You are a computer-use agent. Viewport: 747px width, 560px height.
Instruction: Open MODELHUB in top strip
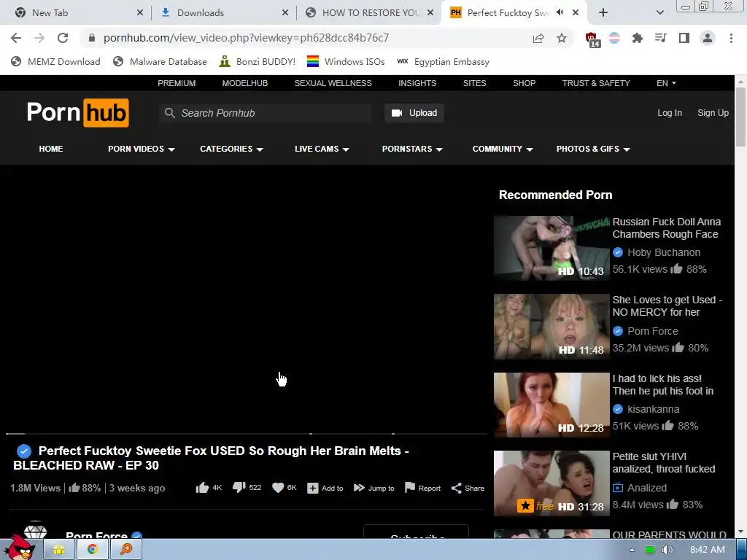click(245, 83)
